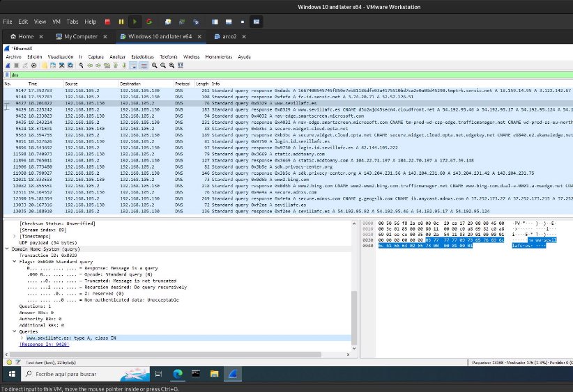Power on VM green play button
The image size is (573, 392).
pos(135,22)
